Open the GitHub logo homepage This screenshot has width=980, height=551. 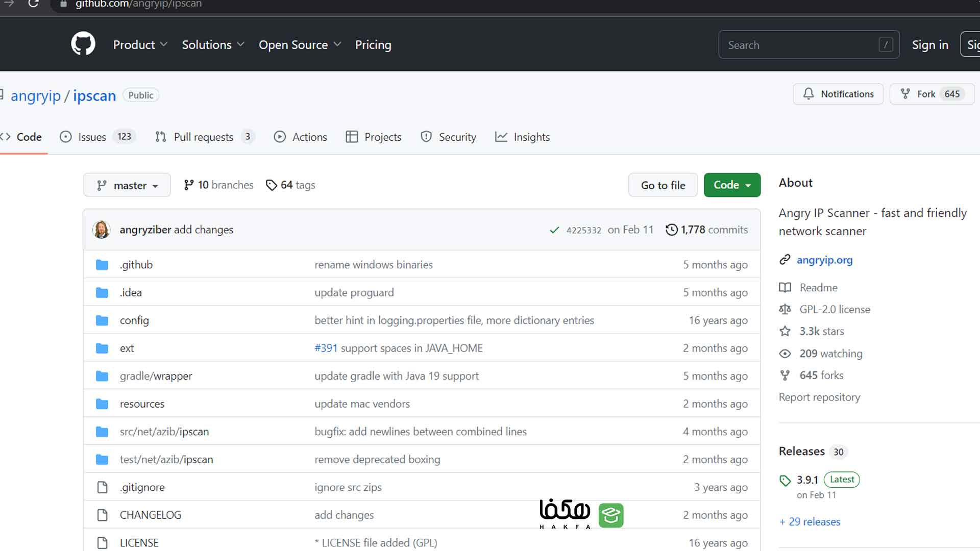coord(83,44)
